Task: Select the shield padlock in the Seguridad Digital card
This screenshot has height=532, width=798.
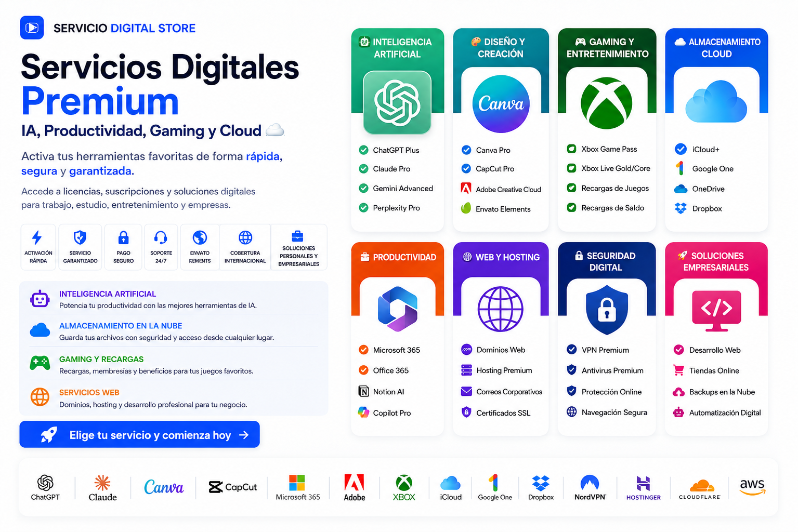Action: pyautogui.click(x=607, y=310)
